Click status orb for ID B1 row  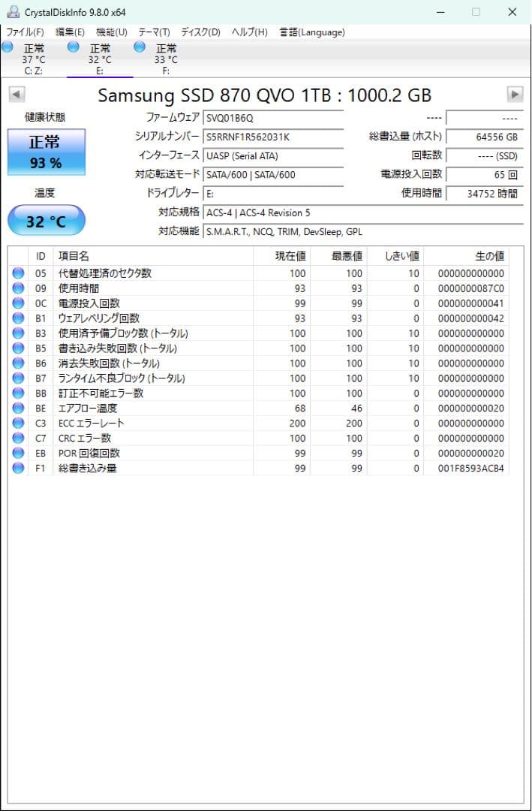point(19,318)
